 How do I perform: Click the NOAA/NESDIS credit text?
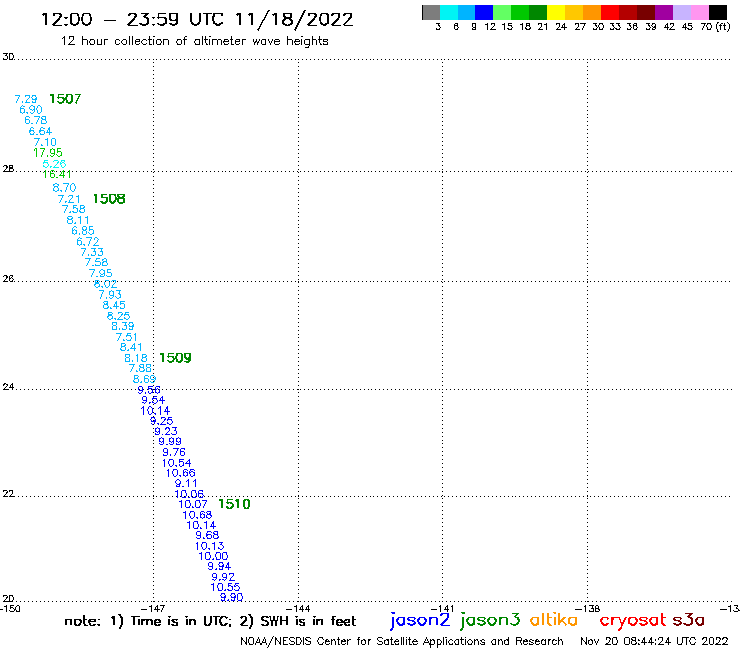pos(402,641)
